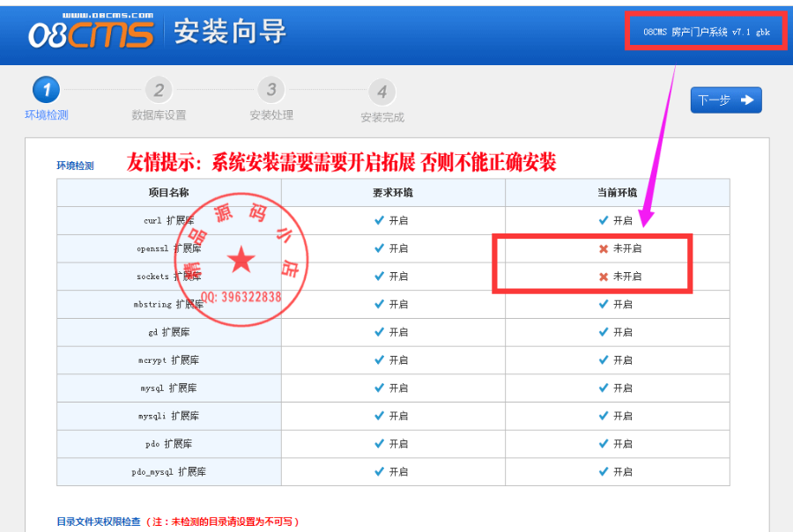
Task: Select step 1 circle 环境检测
Action: [x=47, y=90]
